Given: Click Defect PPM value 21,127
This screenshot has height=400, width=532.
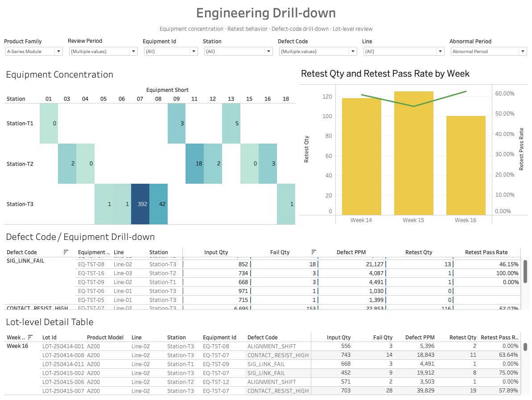Looking at the screenshot, I should pyautogui.click(x=375, y=264).
